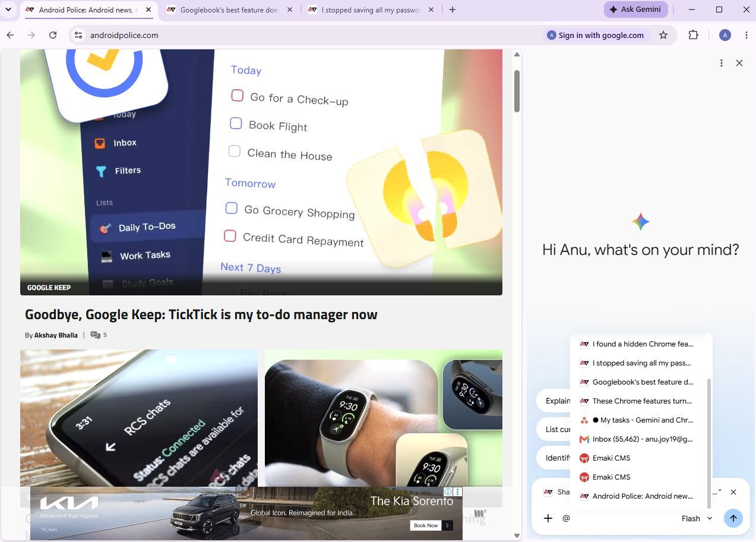Go forward with the forward arrow

pos(31,35)
